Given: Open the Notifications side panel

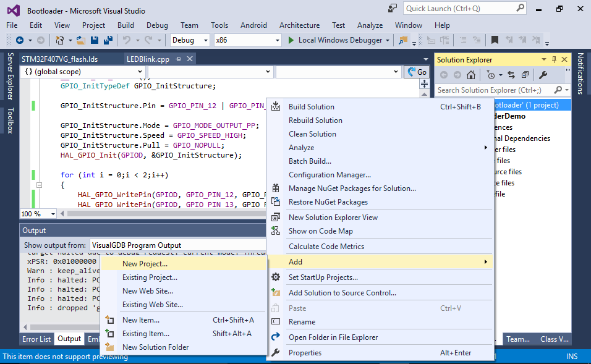Looking at the screenshot, I should click(580, 74).
